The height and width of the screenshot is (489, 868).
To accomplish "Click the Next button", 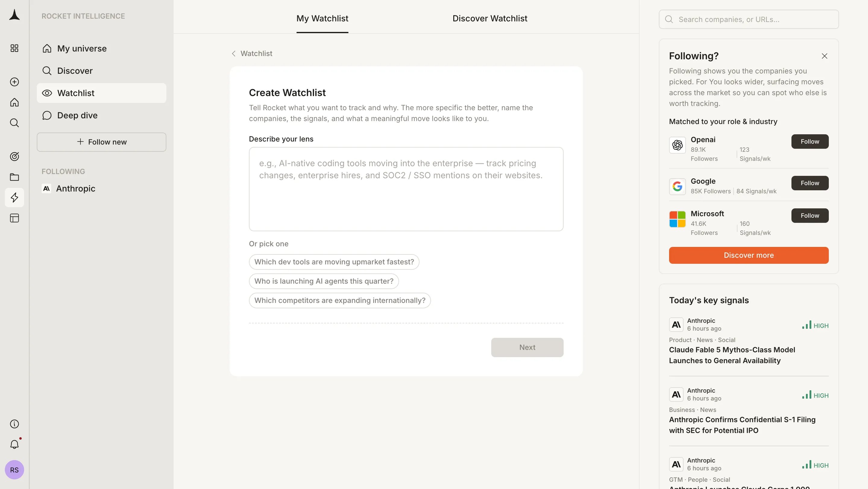I will pos(527,348).
